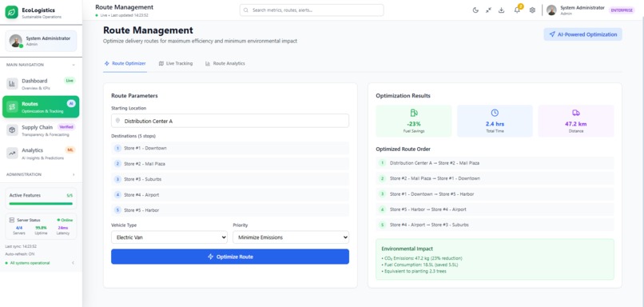Select destination Store #5 - Harbor

230,210
